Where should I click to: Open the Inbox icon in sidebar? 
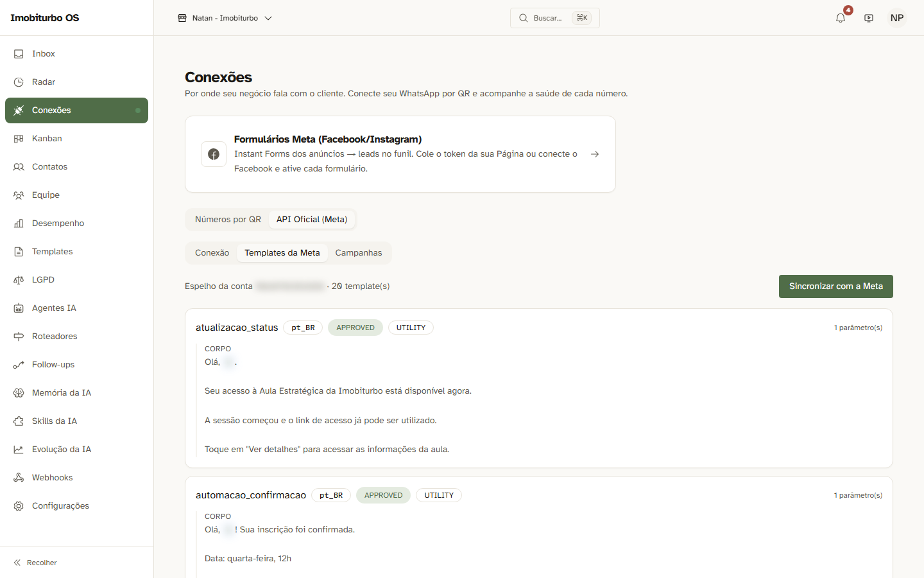(19, 54)
